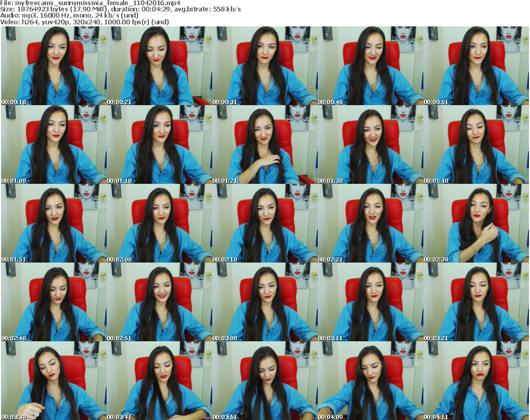Open the frame stamped 00:01:00

point(54,144)
